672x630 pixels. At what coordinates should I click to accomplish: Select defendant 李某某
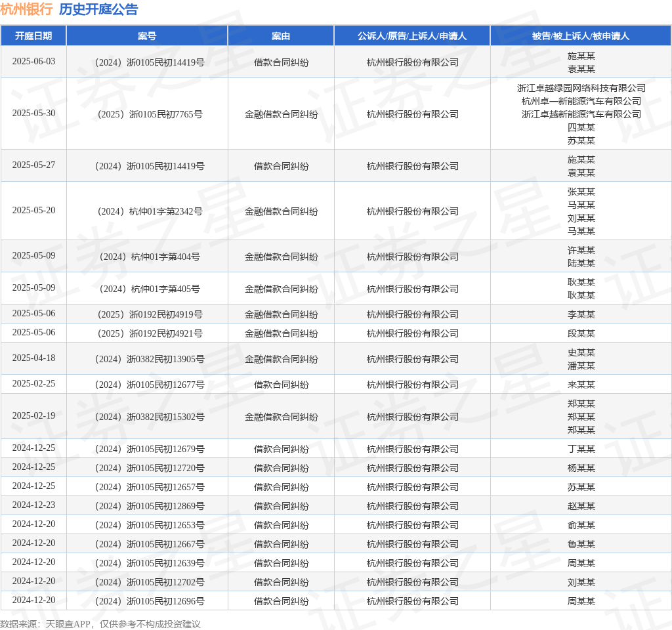coord(581,314)
